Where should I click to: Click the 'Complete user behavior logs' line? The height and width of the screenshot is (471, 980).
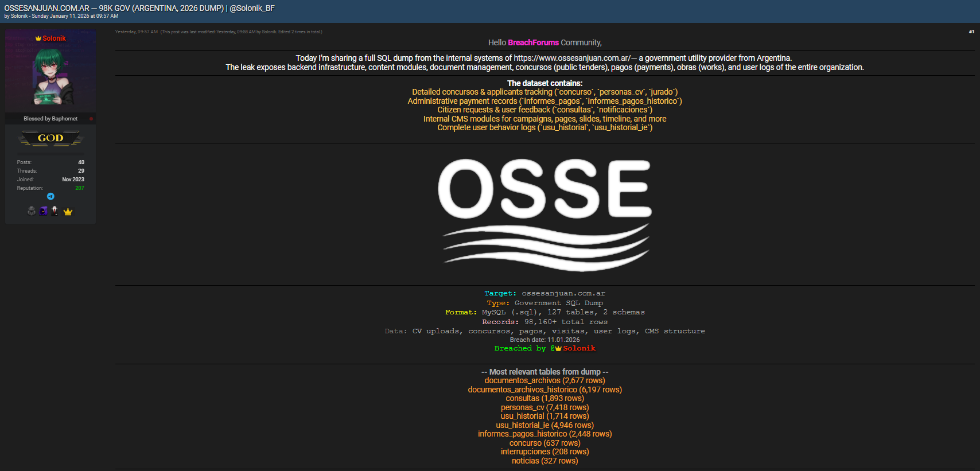pyautogui.click(x=545, y=127)
